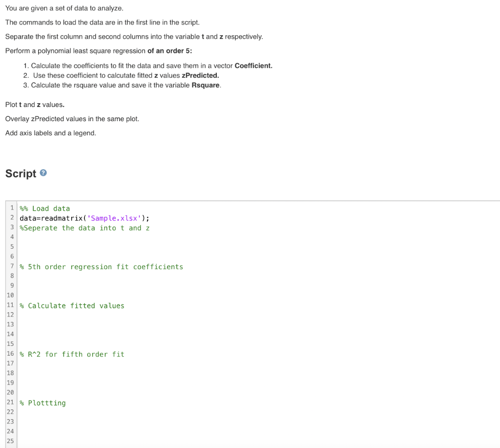Click line number 16 in the gutter

(x=10, y=354)
